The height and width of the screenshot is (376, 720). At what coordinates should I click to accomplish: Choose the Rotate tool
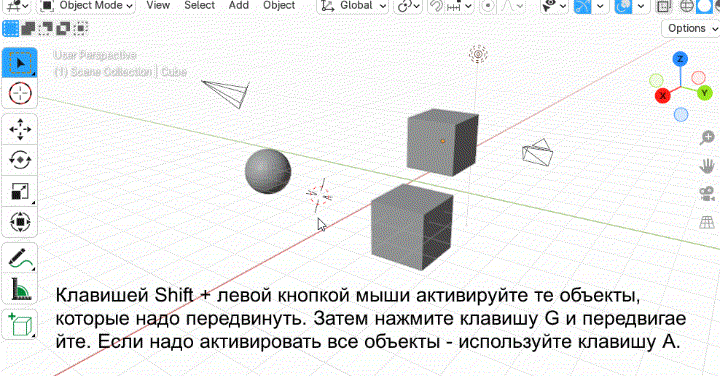20,160
